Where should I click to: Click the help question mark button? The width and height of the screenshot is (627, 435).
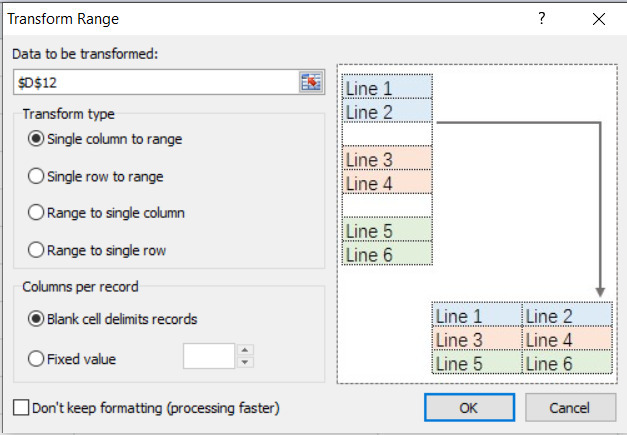click(x=542, y=18)
